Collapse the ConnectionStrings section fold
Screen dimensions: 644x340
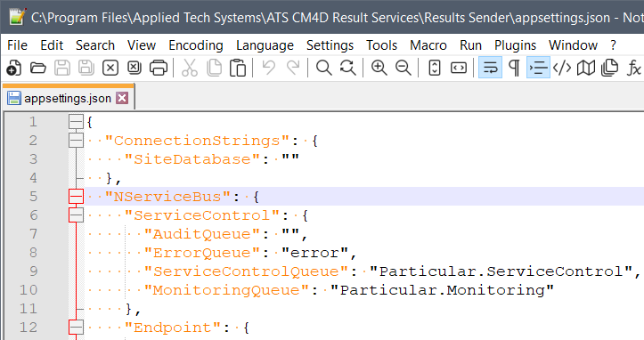(76, 141)
